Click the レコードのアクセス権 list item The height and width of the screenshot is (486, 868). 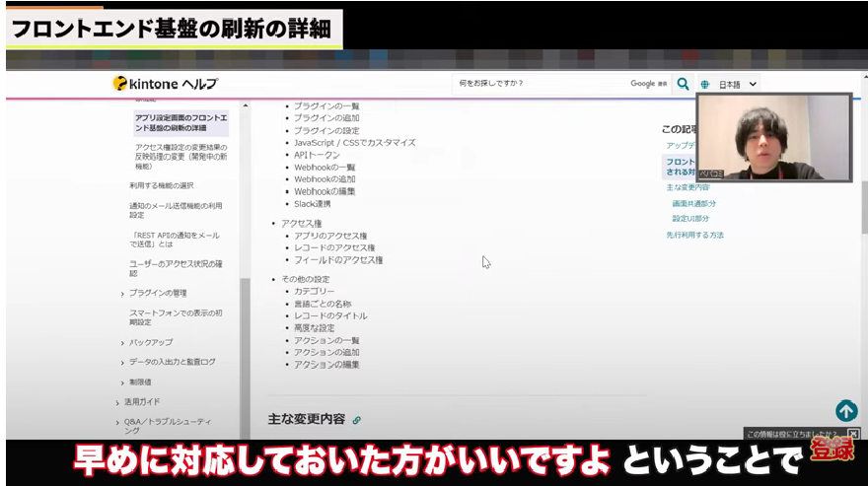[334, 248]
